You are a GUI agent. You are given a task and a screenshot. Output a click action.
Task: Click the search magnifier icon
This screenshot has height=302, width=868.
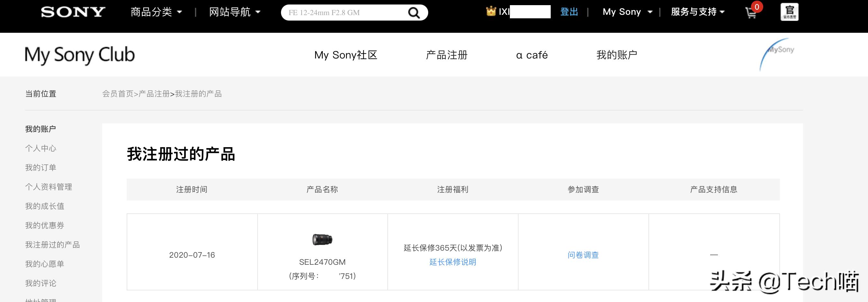point(414,12)
